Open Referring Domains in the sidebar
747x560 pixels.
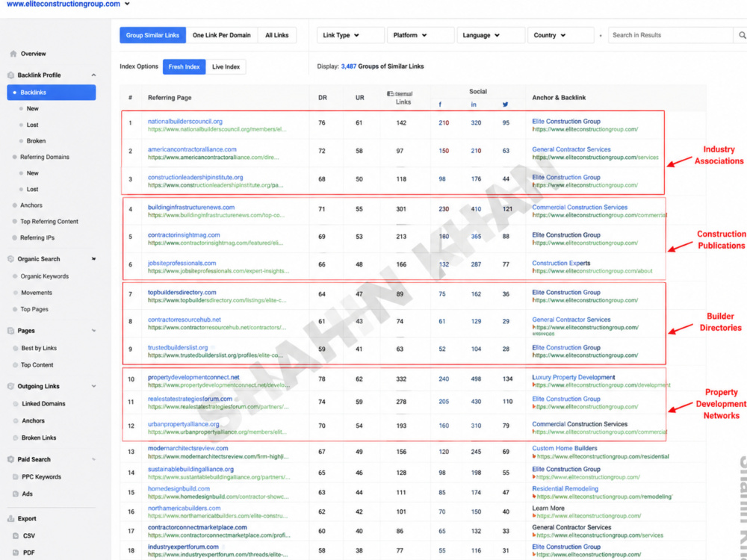click(x=45, y=157)
